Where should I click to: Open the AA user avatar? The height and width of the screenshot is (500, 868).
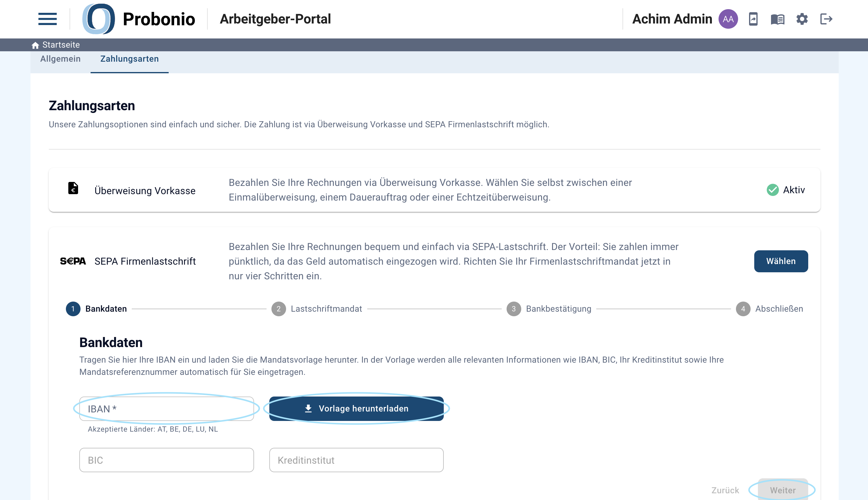click(x=728, y=19)
